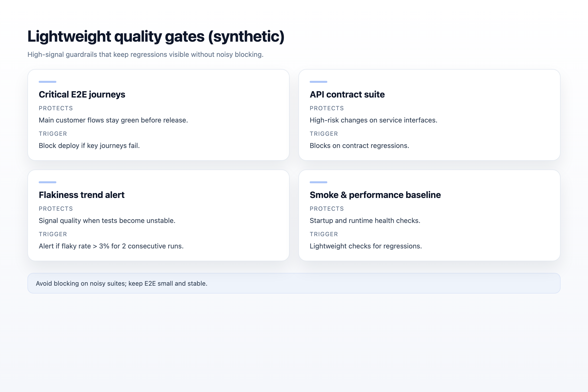Select the API contract suite card title
Image resolution: width=588 pixels, height=392 pixels.
[x=347, y=95]
